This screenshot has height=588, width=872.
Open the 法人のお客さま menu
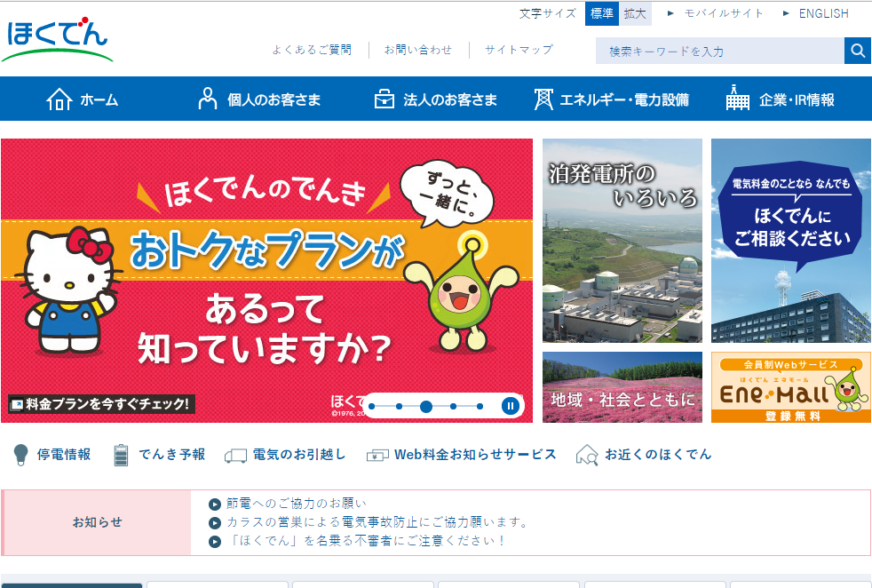[x=435, y=99]
